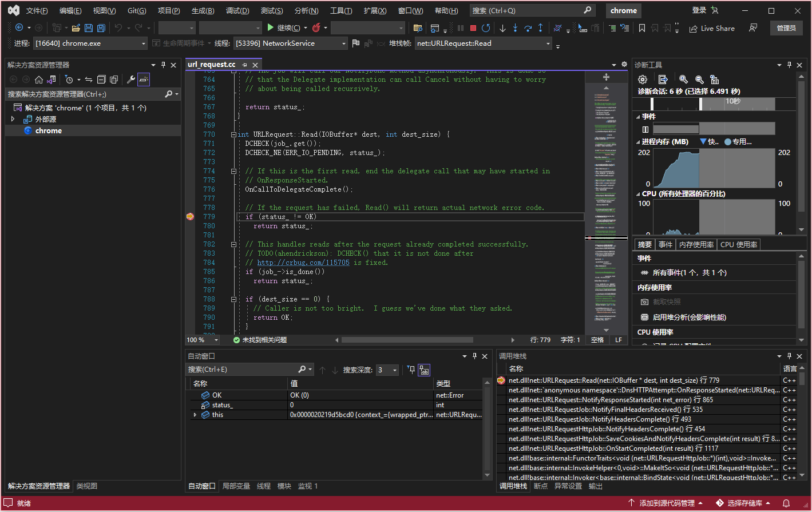Click the Find in Files folder-search icon
This screenshot has width=812, height=512.
(418, 28)
